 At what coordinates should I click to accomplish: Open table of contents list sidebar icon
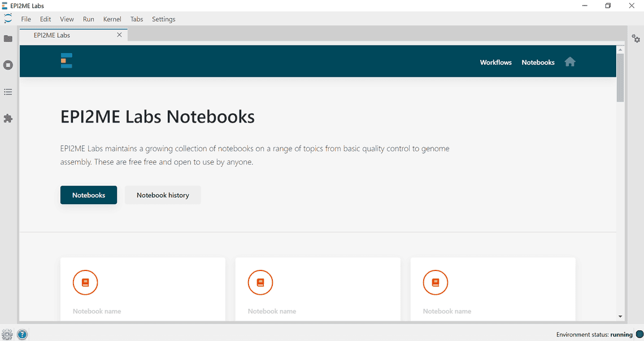point(8,91)
